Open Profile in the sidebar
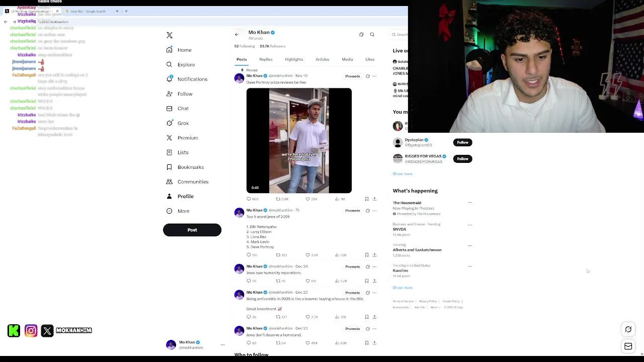 tap(180, 196)
